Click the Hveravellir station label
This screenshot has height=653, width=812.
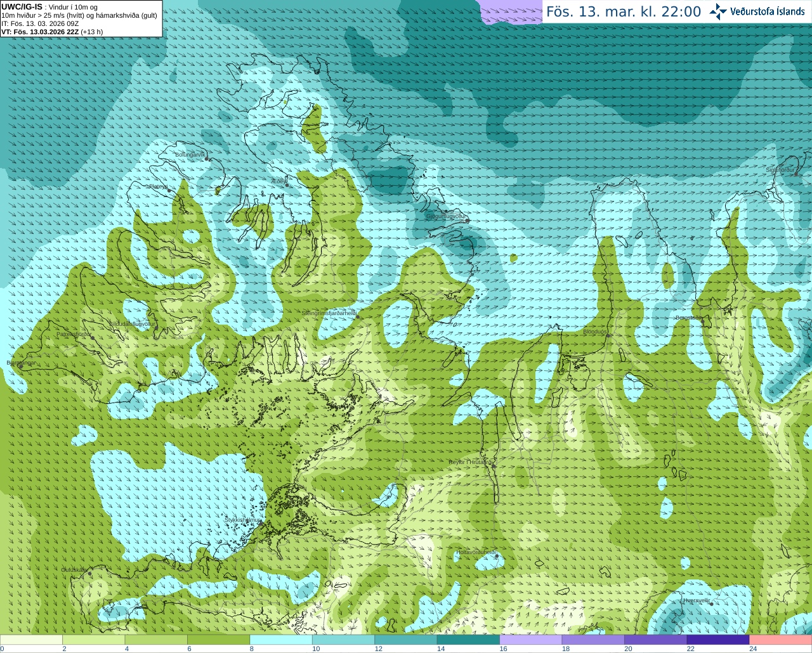click(696, 600)
